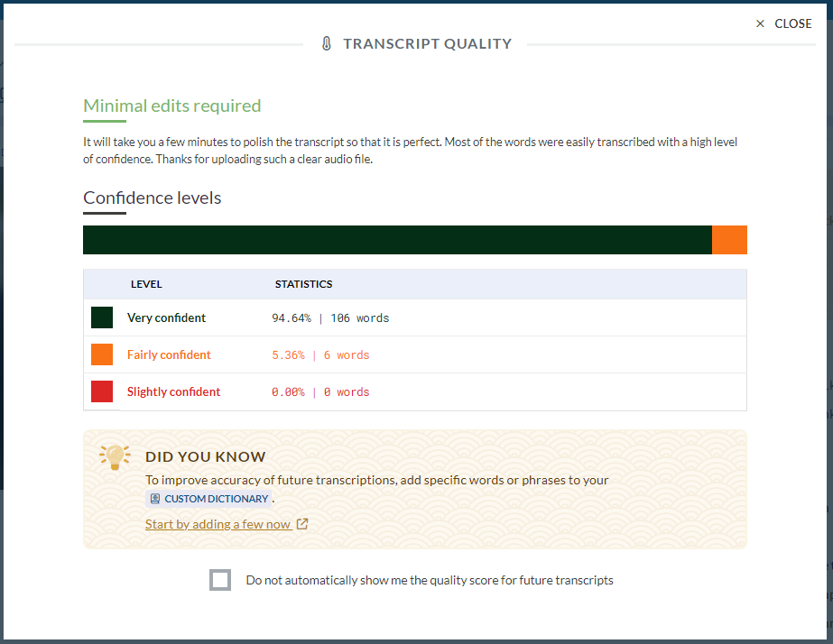The width and height of the screenshot is (833, 644).
Task: Click the STATISTICS column header
Action: tap(303, 284)
